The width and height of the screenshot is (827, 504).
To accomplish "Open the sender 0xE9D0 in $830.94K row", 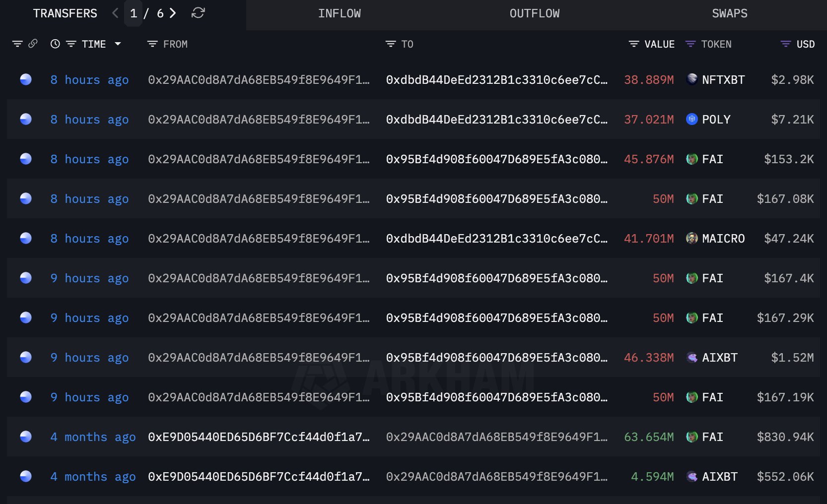I will [259, 437].
